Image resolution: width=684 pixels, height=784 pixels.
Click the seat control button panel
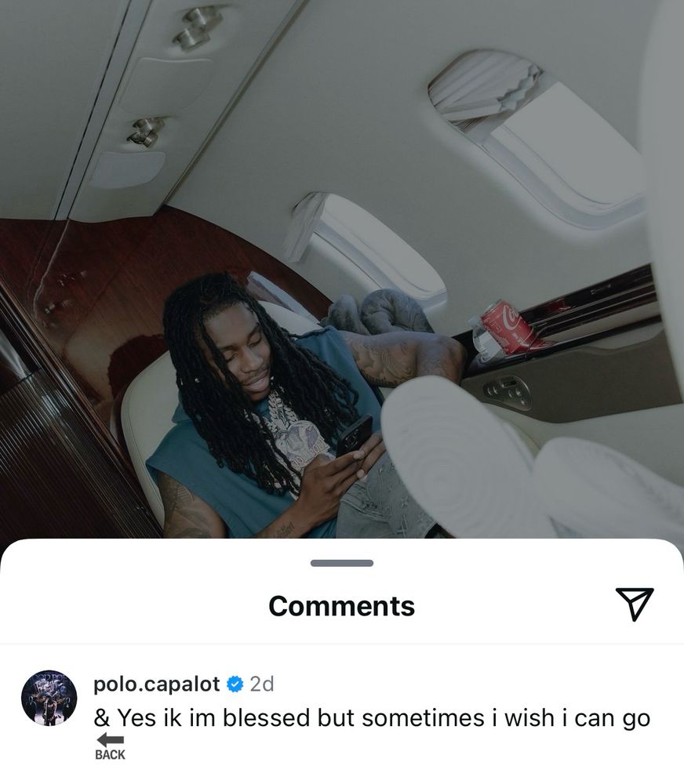[x=508, y=392]
